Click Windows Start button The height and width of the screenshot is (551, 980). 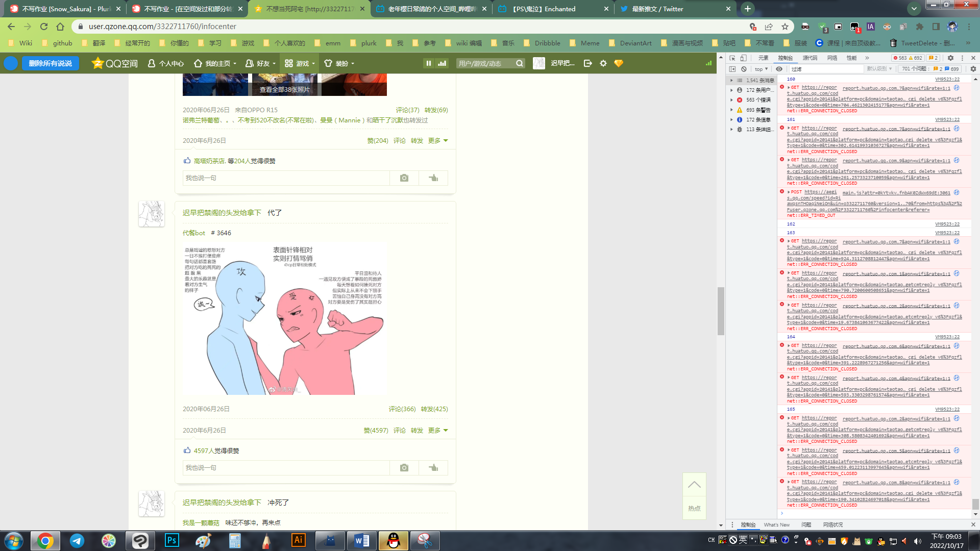click(x=13, y=540)
